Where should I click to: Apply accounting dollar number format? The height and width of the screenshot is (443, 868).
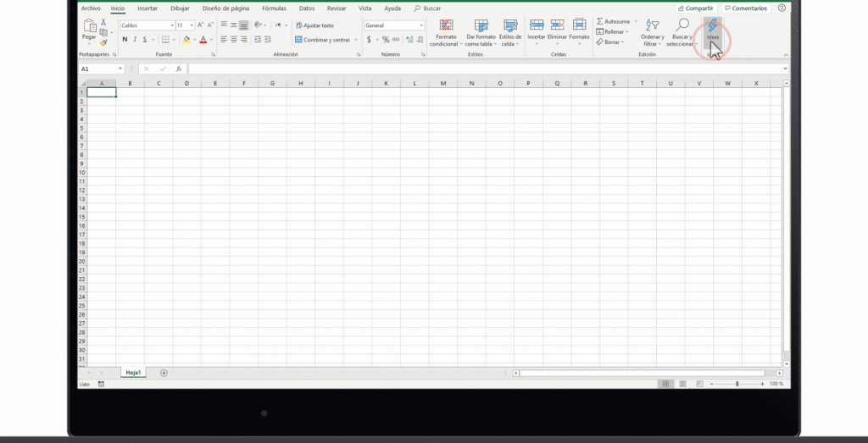(369, 40)
